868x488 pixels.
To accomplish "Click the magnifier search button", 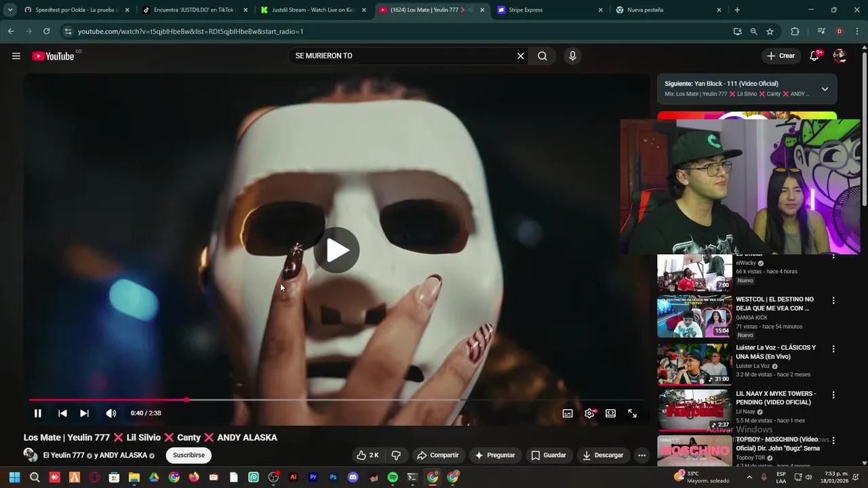I will point(542,56).
